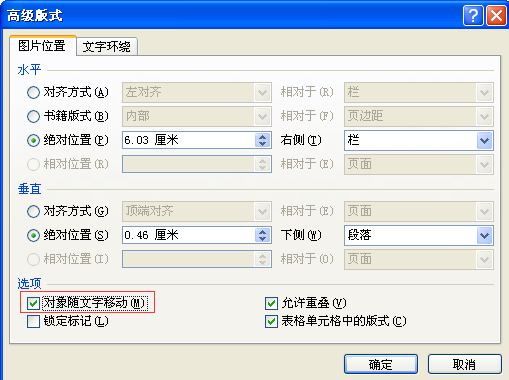Select horizontal 绝对位置(P) radio button
The image size is (509, 380).
click(33, 140)
